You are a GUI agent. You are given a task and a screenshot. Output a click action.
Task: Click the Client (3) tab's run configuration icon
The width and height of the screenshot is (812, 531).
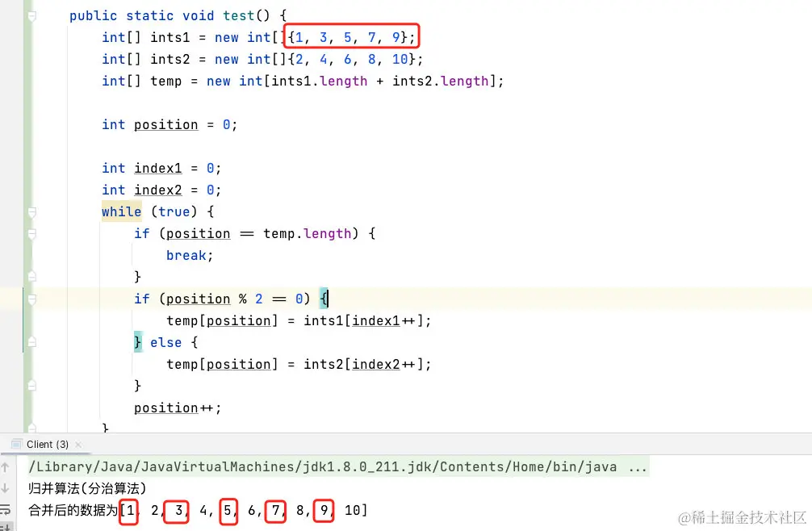[17, 444]
